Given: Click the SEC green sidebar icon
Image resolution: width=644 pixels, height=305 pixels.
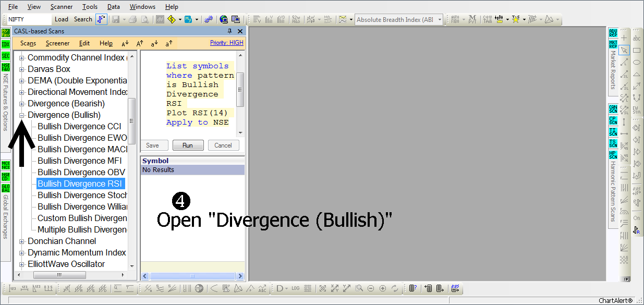Looking at the screenshot, I should [x=6, y=56].
